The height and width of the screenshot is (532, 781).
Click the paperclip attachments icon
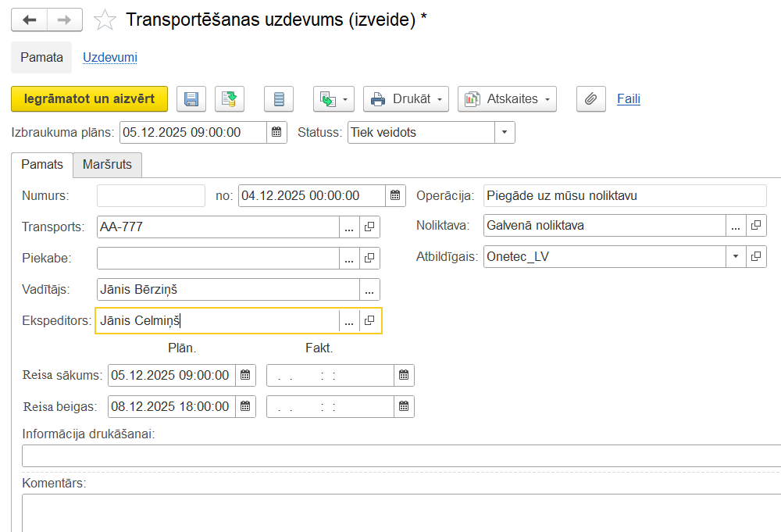coord(590,99)
